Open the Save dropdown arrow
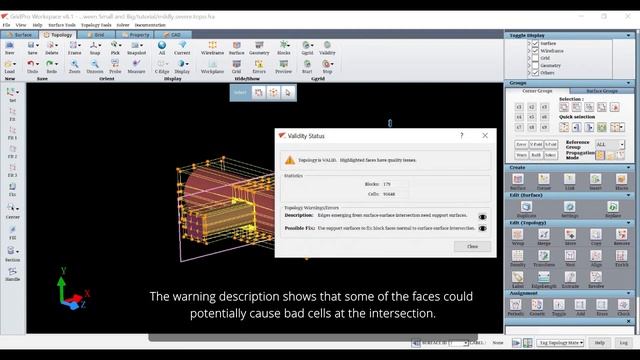Image resolution: width=640 pixels, height=360 pixels. (38, 45)
